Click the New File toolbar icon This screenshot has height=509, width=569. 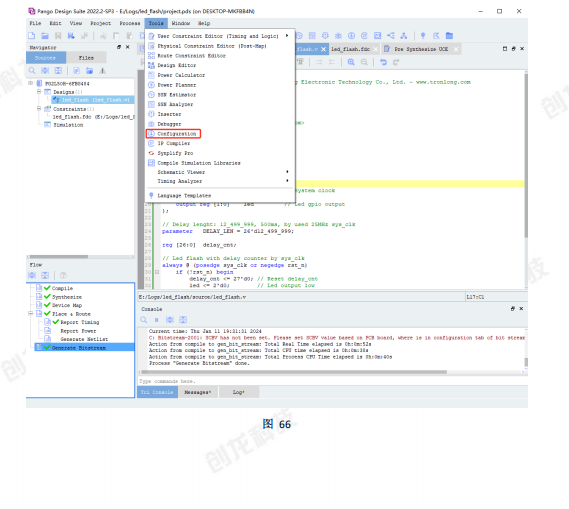(x=32, y=36)
